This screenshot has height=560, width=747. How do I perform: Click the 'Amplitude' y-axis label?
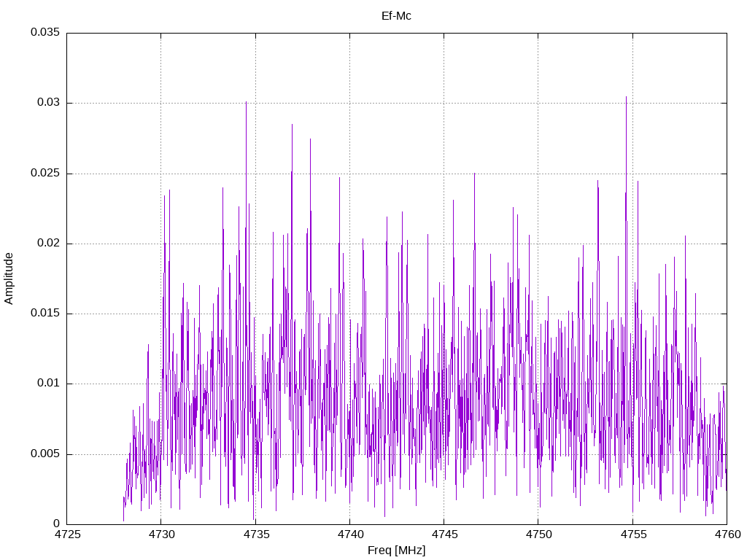tap(9, 279)
